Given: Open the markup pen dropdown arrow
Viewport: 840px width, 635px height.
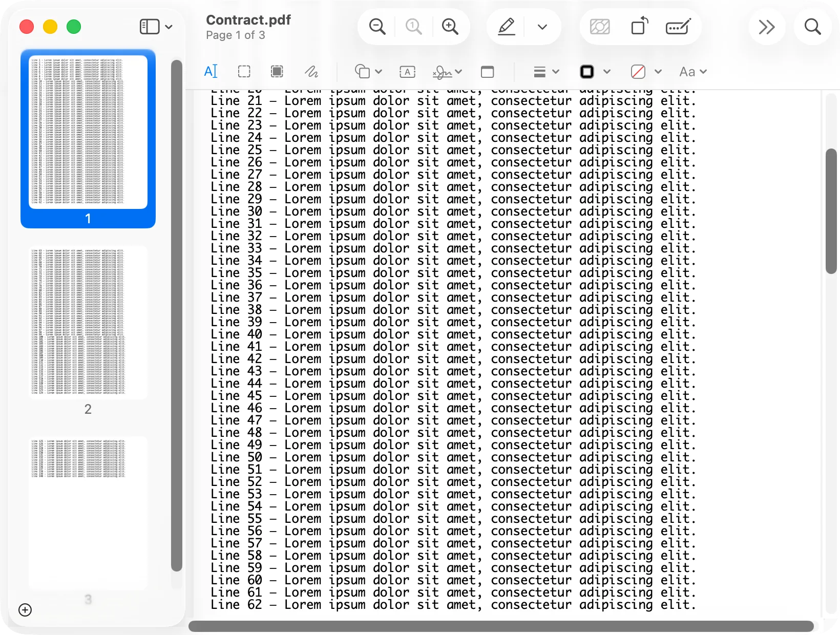Looking at the screenshot, I should [x=542, y=27].
